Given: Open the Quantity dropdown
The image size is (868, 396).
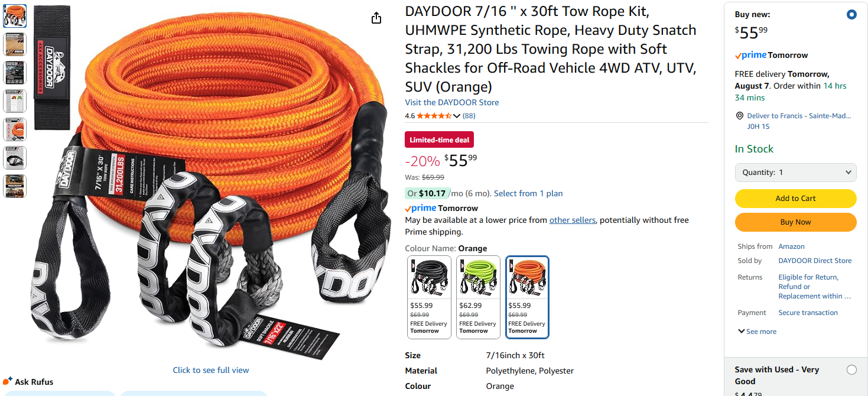Looking at the screenshot, I should 795,173.
